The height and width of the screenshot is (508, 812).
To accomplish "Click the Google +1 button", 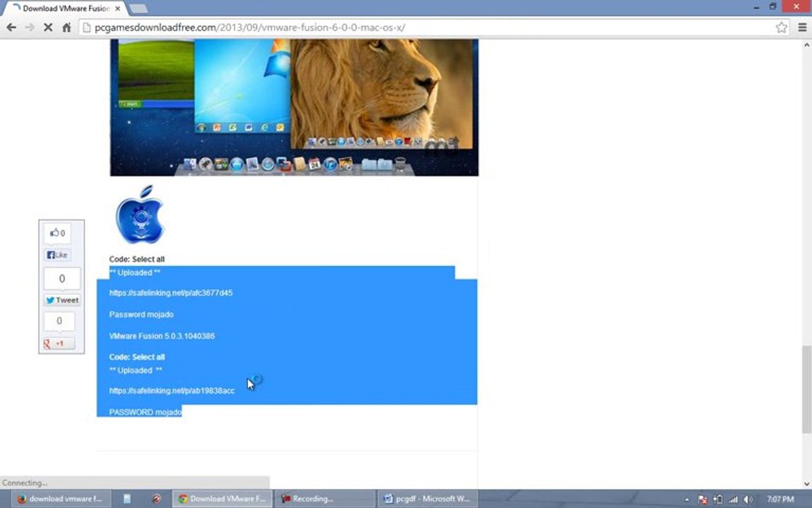I will pos(59,343).
